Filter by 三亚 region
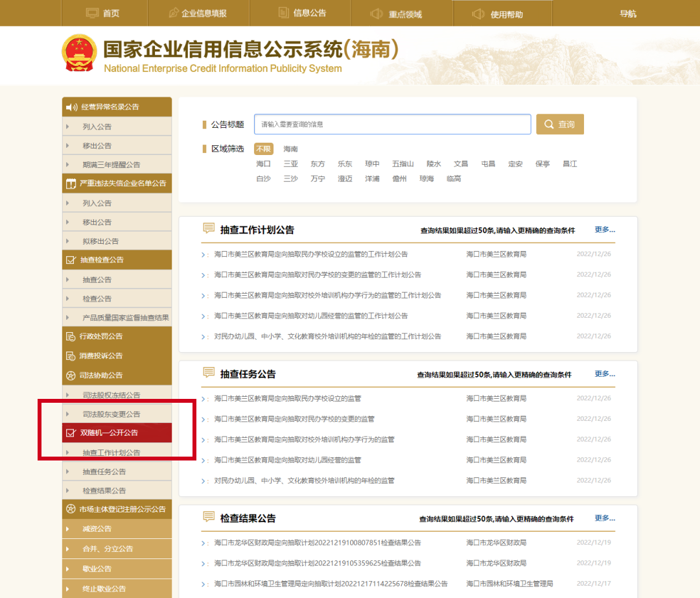This screenshot has width=700, height=598. tap(290, 164)
